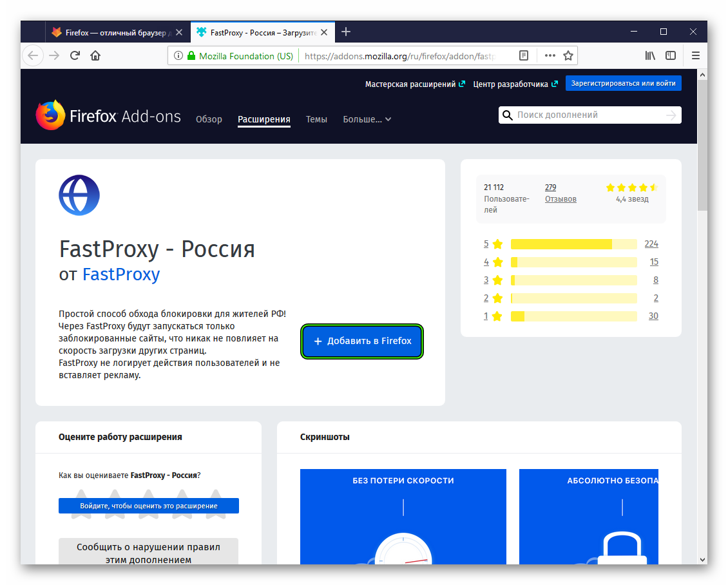Toggle reader view in address bar
The image size is (728, 585).
point(524,55)
